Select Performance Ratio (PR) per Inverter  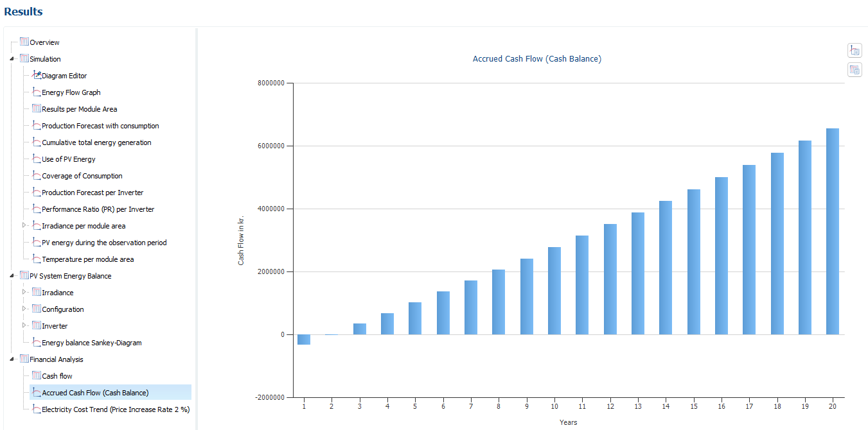pyautogui.click(x=98, y=209)
